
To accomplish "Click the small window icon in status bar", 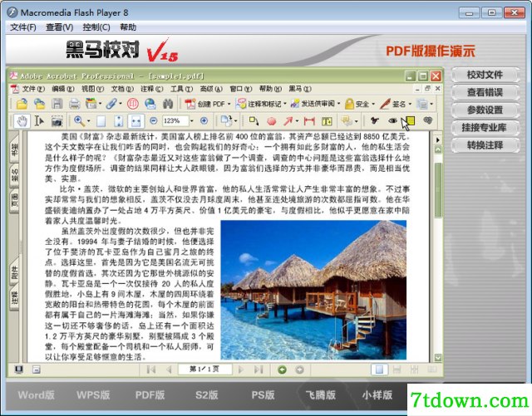I will 37,370.
